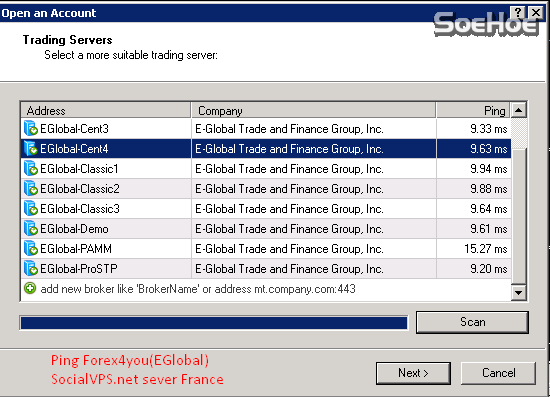Click the 15.27 ms ping value
Screen dimensions: 550x397
coord(486,249)
